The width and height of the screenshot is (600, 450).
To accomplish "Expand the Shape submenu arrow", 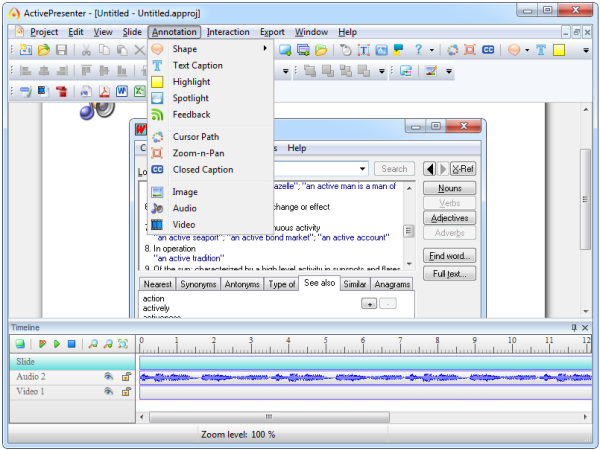I will coord(265,48).
